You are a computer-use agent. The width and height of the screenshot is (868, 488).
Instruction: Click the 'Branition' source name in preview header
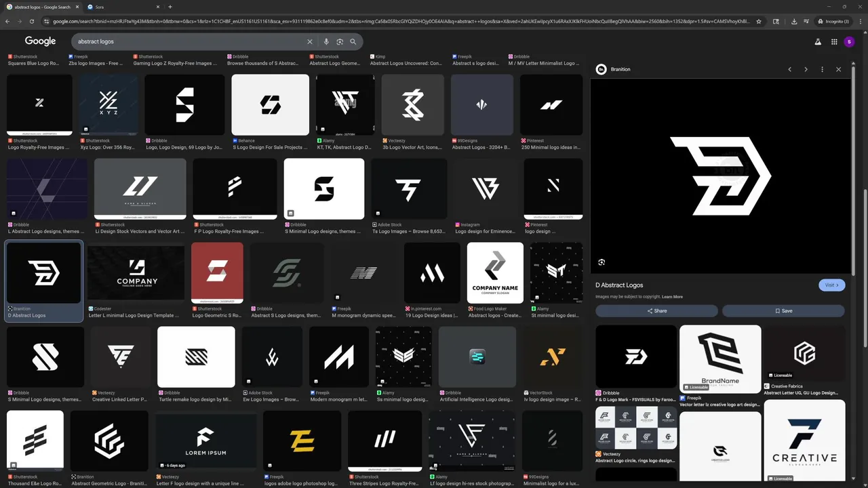tap(620, 69)
